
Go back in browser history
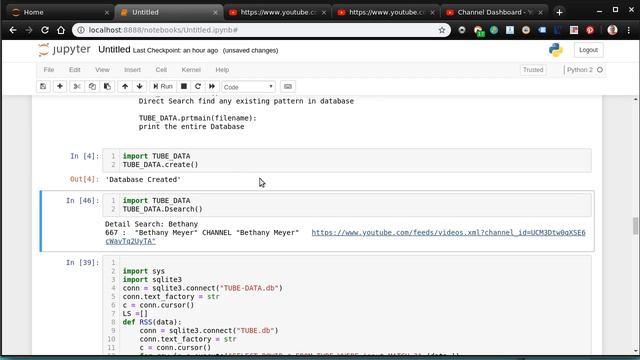point(13,30)
